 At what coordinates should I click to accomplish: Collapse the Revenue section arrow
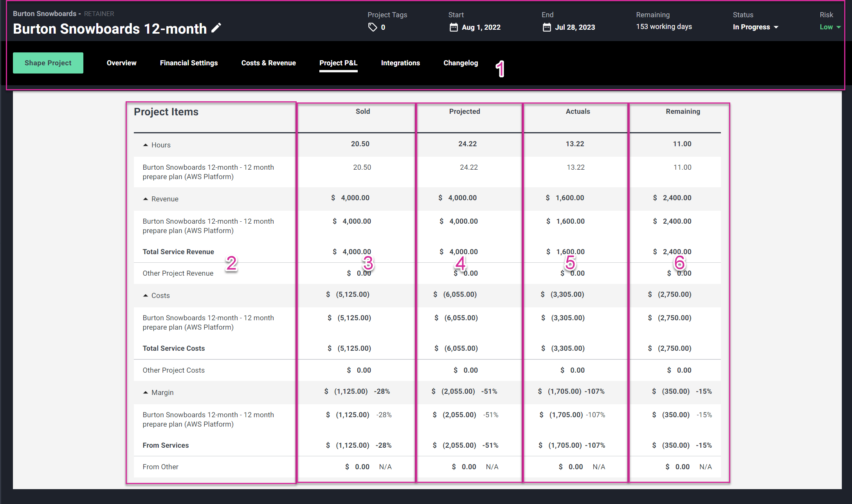[146, 199]
